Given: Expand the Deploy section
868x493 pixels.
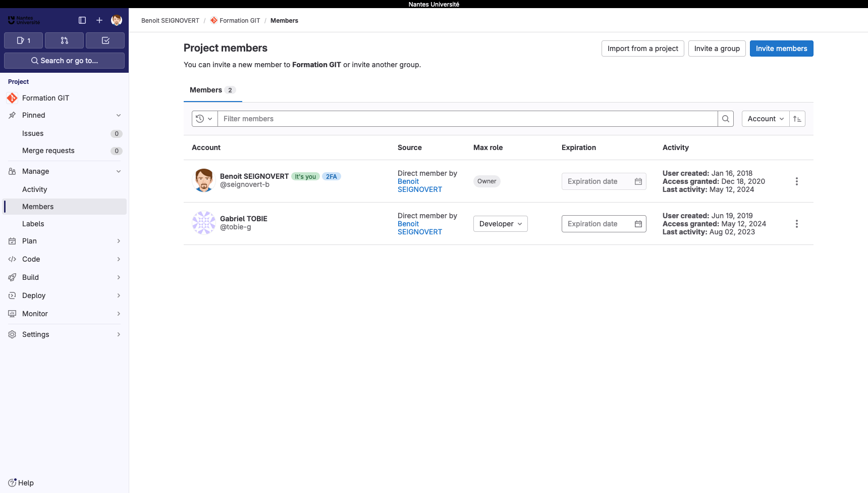Looking at the screenshot, I should tap(64, 295).
